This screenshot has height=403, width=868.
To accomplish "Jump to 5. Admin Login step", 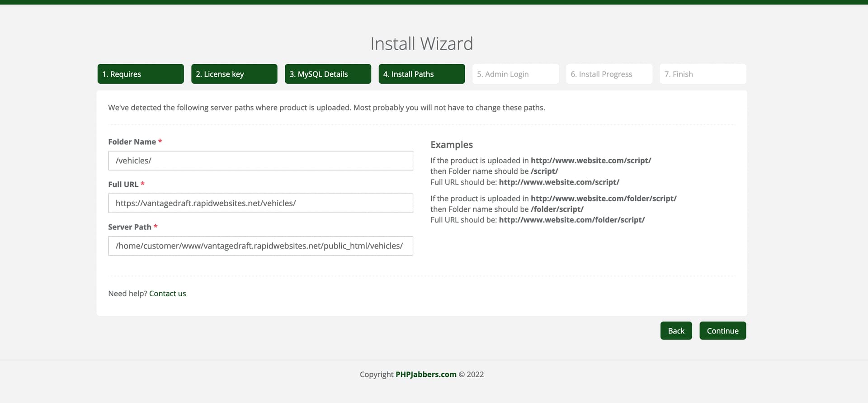I will [x=515, y=74].
